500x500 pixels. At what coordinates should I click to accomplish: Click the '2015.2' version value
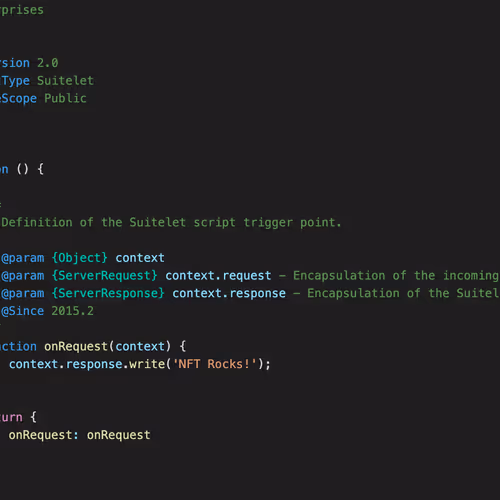tap(72, 311)
